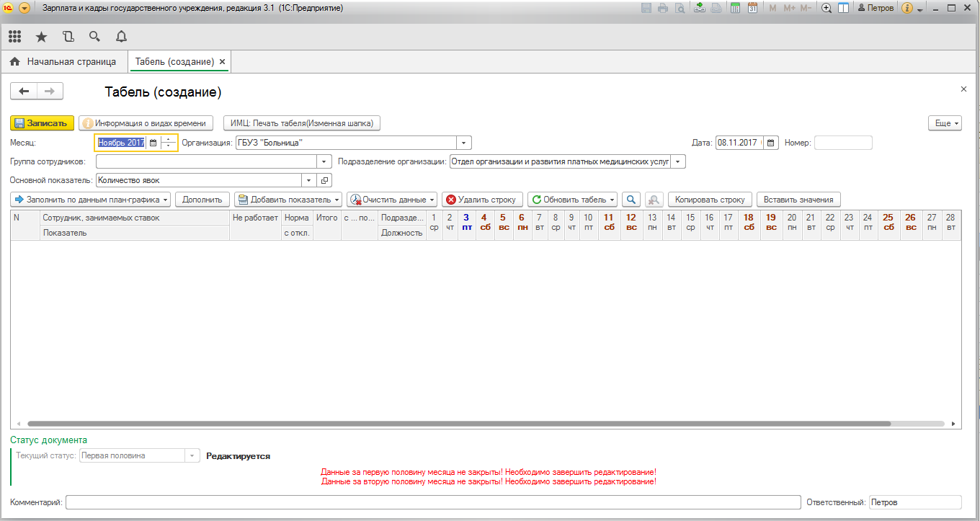The width and height of the screenshot is (980, 521).
Task: Click the table search magnifier button
Action: (631, 200)
